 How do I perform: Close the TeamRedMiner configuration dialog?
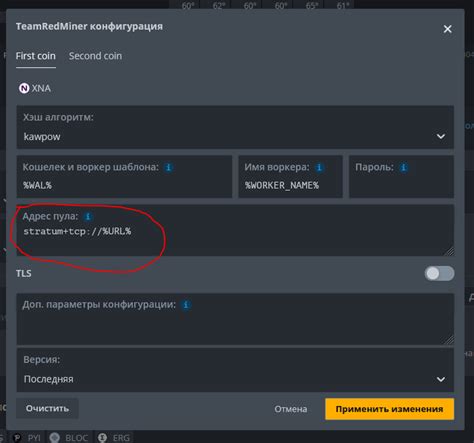click(447, 29)
